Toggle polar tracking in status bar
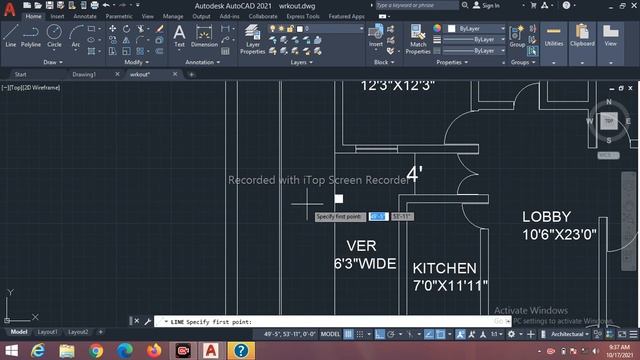Screen dimensions: 640x360 [x=391, y=334]
